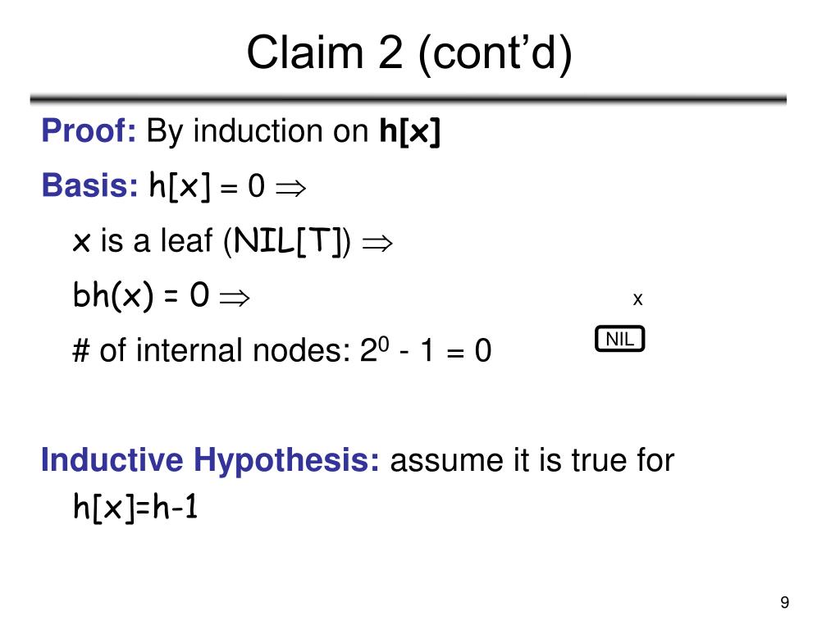The height and width of the screenshot is (630, 840).
Task: Click the 2⁰ - 1 = 0 formula
Action: pyautogui.click(x=426, y=349)
